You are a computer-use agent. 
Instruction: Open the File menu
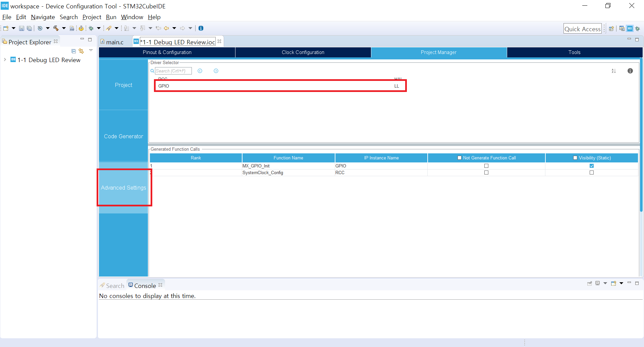click(x=7, y=17)
